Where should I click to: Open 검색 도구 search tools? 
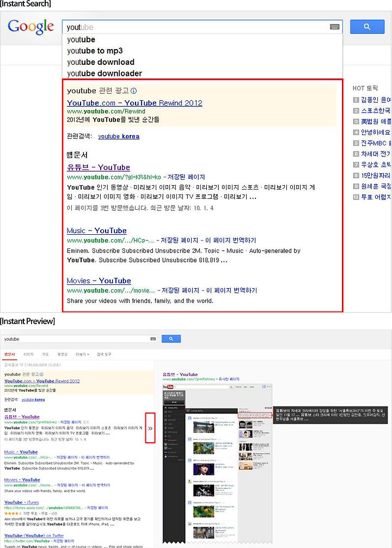click(104, 355)
